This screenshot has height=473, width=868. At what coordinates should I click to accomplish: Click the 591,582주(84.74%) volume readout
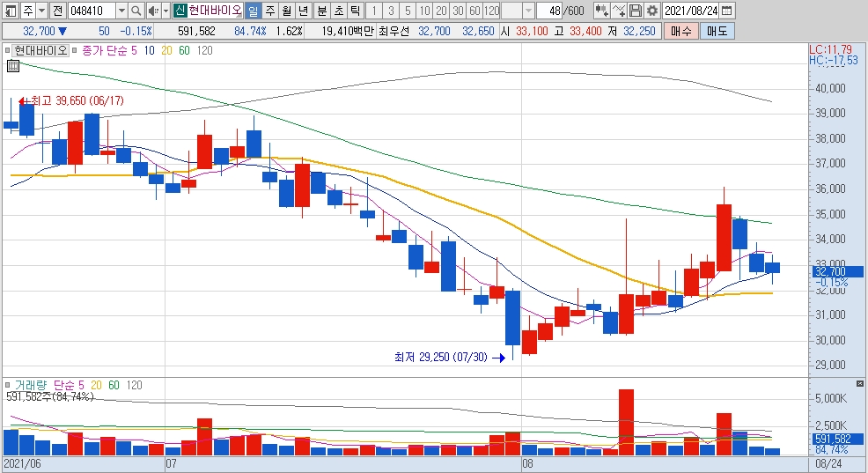50,396
